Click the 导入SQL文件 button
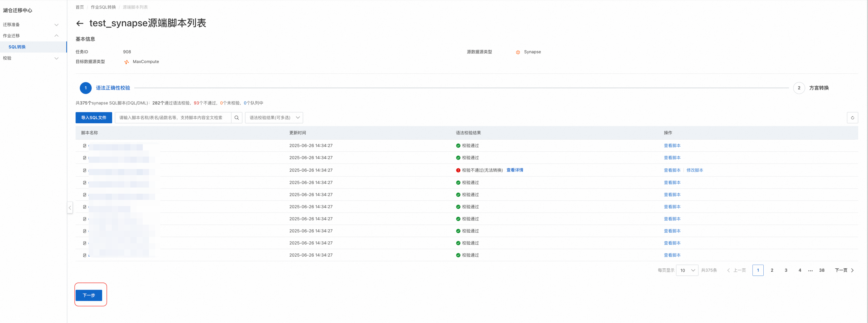868x323 pixels. coord(94,117)
